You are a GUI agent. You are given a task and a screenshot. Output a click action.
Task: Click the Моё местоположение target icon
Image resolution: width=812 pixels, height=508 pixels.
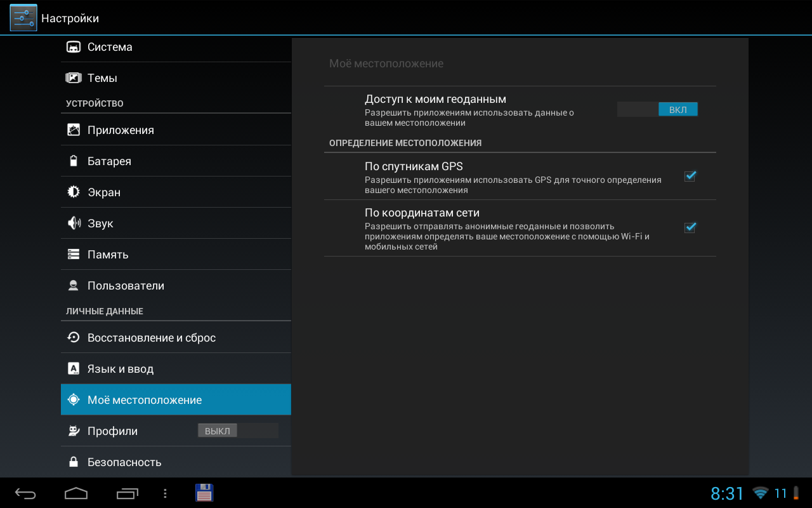tap(74, 400)
